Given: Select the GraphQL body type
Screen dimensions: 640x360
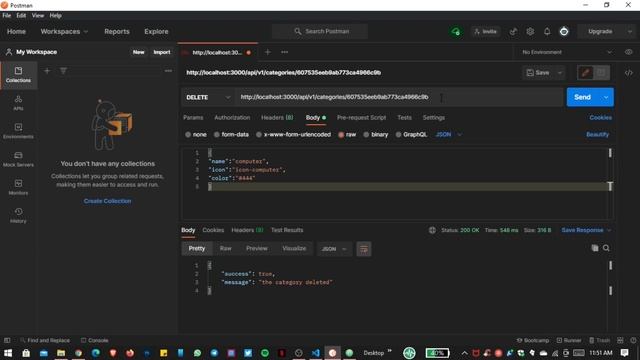Looking at the screenshot, I should click(x=411, y=135).
